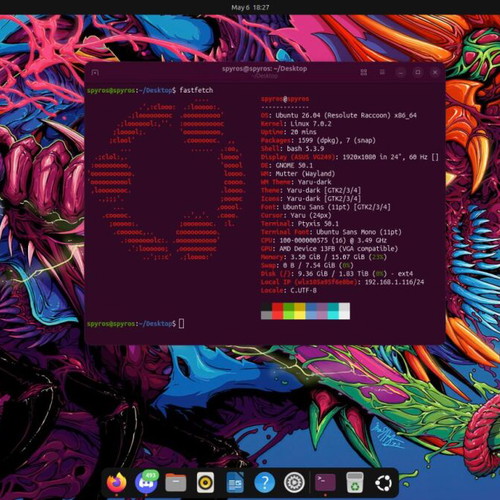Click the Swap 7.54 GiB line

click(x=307, y=265)
